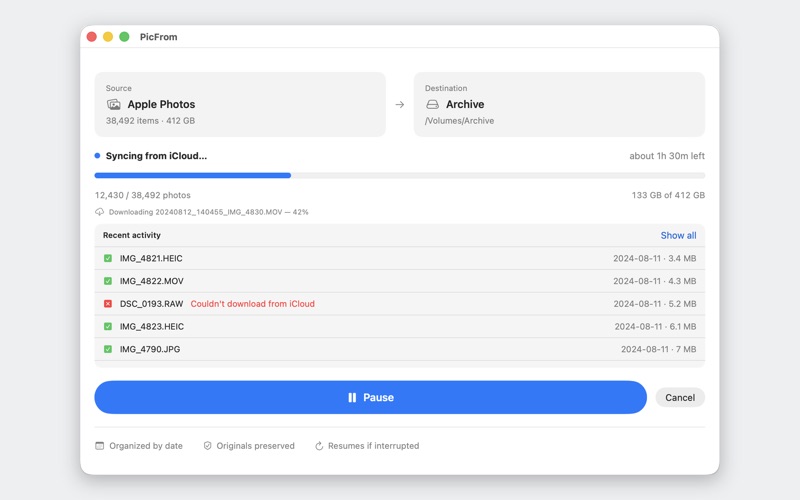
Task: Select the Apple Photos source card
Action: 240,105
